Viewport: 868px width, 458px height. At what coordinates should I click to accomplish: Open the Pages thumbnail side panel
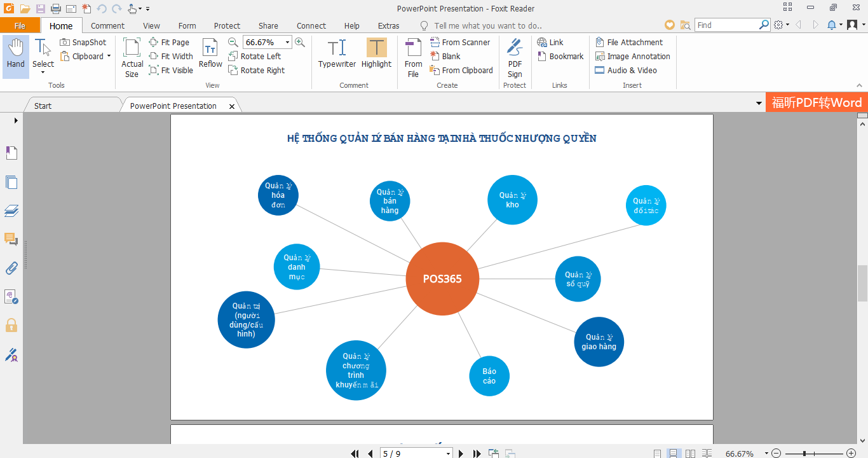(11, 182)
